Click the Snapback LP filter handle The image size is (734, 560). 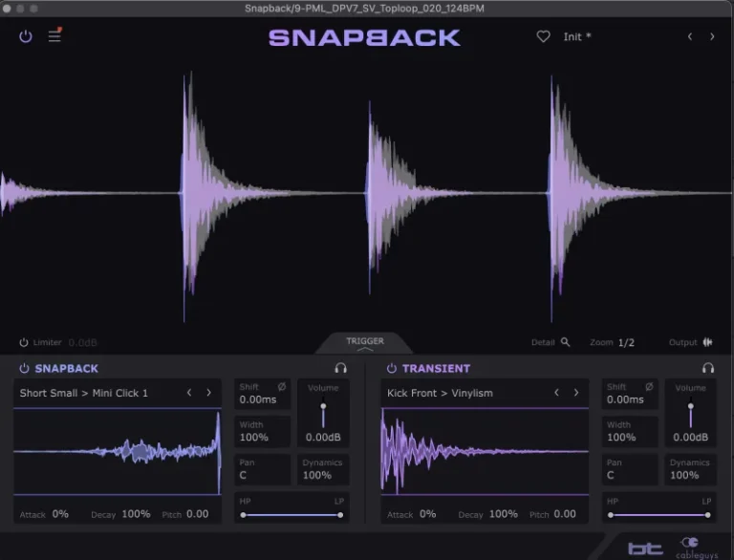click(340, 515)
